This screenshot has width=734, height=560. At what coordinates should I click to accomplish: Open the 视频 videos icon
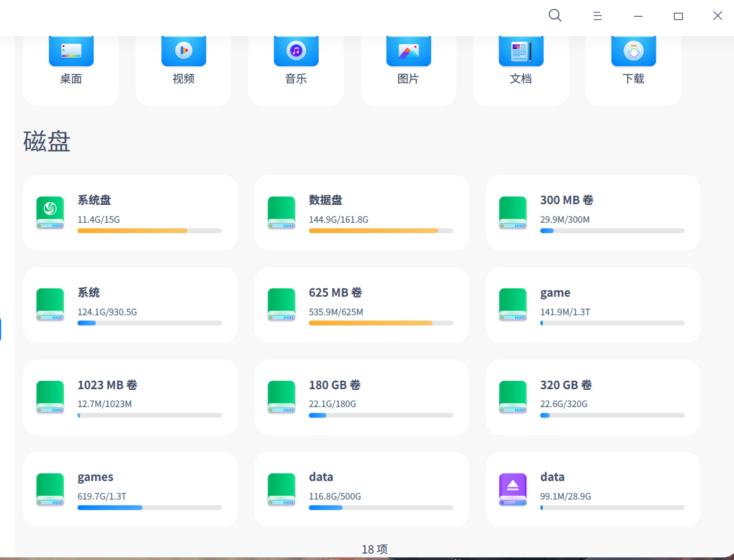click(x=183, y=50)
